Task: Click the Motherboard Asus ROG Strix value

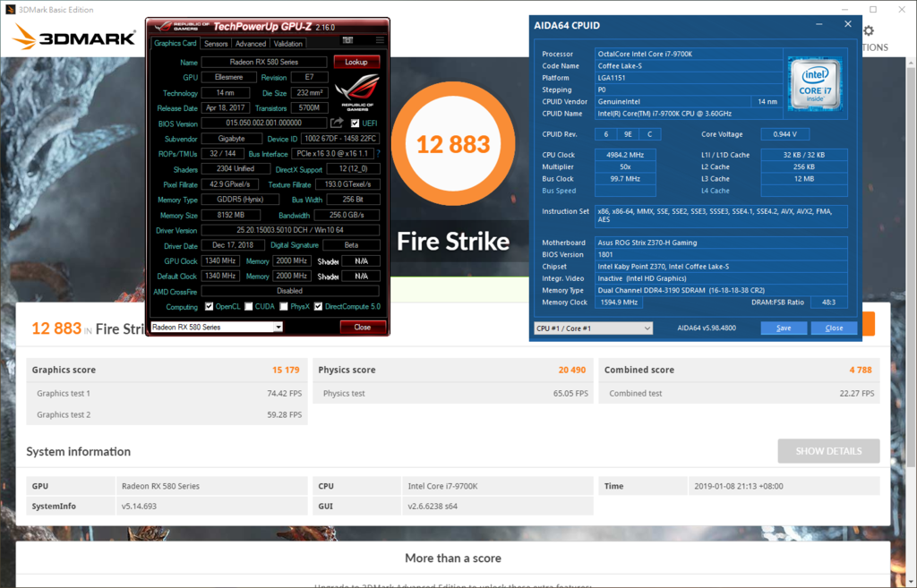Action: click(721, 243)
